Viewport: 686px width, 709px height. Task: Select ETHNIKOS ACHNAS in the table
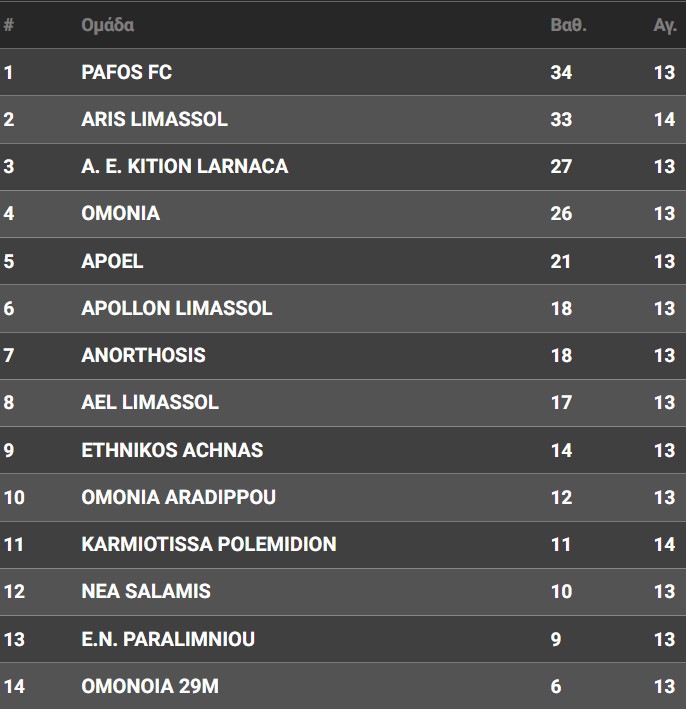coord(172,450)
